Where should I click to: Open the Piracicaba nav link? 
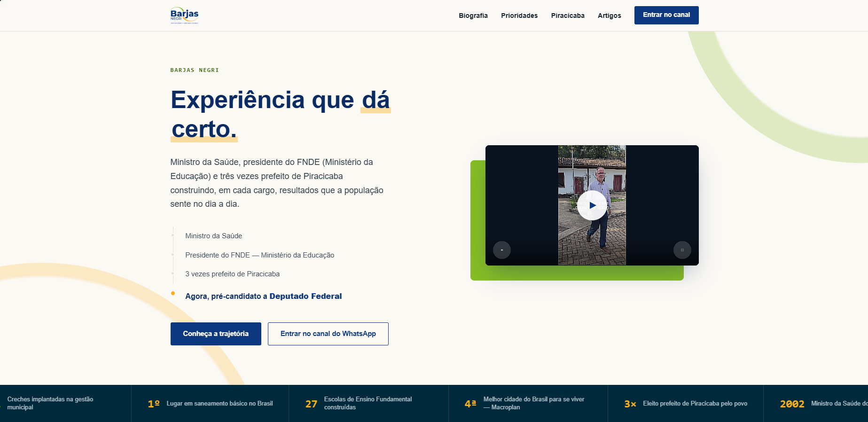tap(568, 16)
